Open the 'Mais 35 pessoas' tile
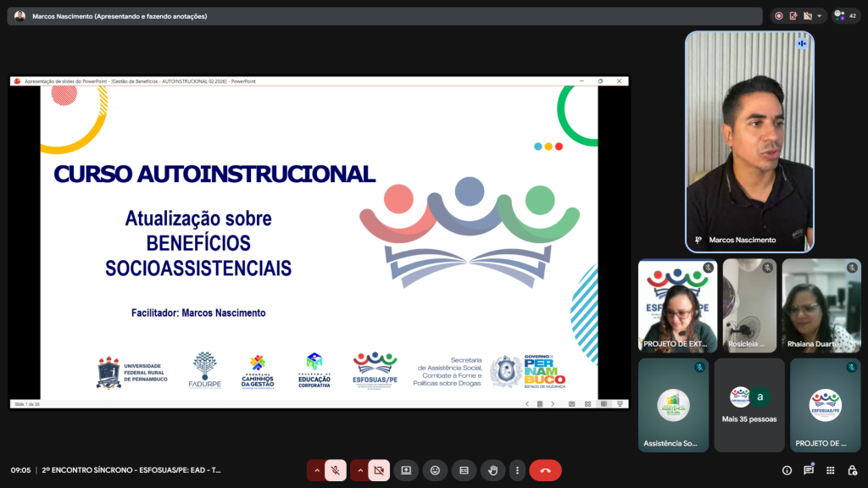The image size is (868, 488). pos(748,405)
